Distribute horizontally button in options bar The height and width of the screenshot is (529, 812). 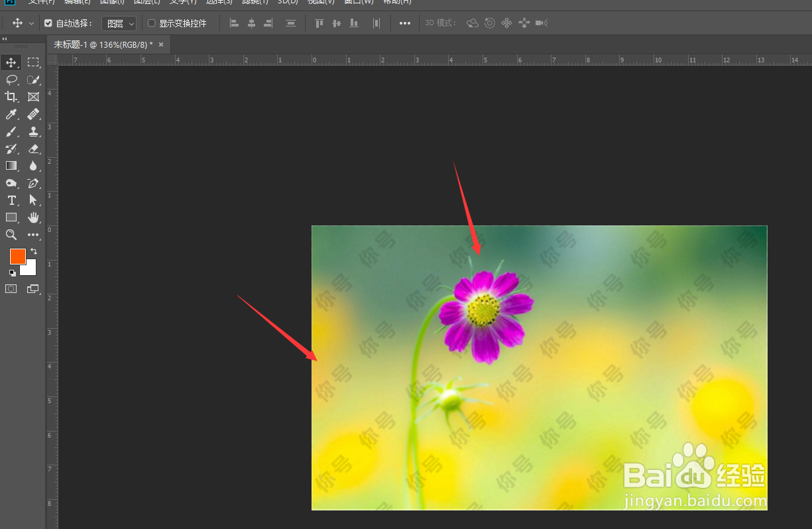point(376,23)
